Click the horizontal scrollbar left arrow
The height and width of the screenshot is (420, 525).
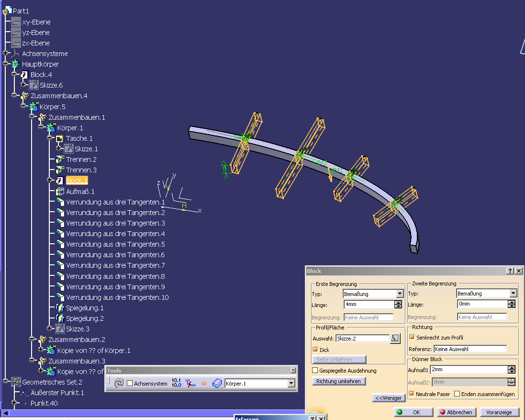pyautogui.click(x=5, y=413)
